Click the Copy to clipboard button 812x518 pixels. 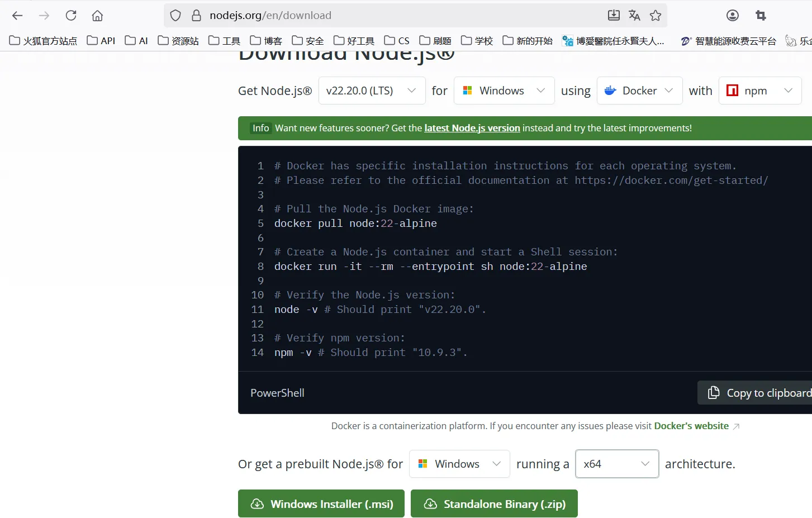(757, 393)
